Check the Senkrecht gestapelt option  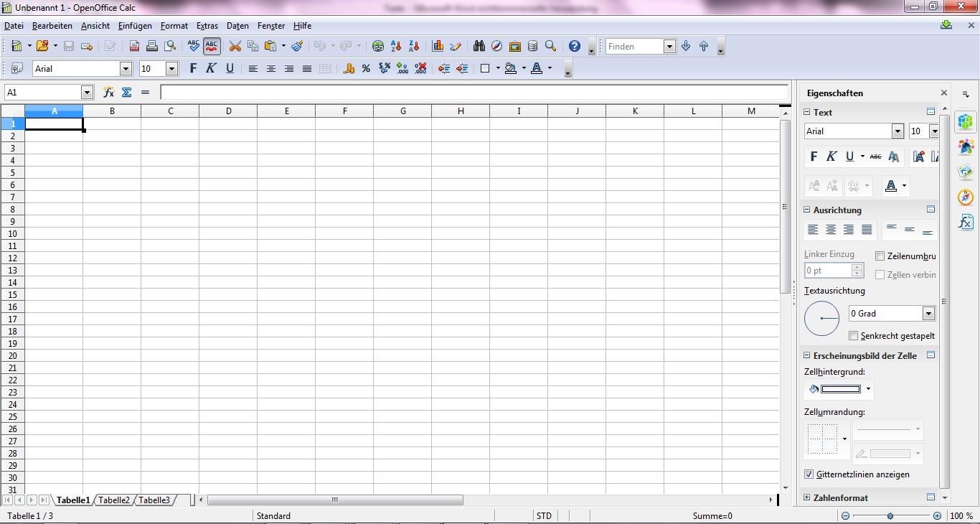click(853, 336)
